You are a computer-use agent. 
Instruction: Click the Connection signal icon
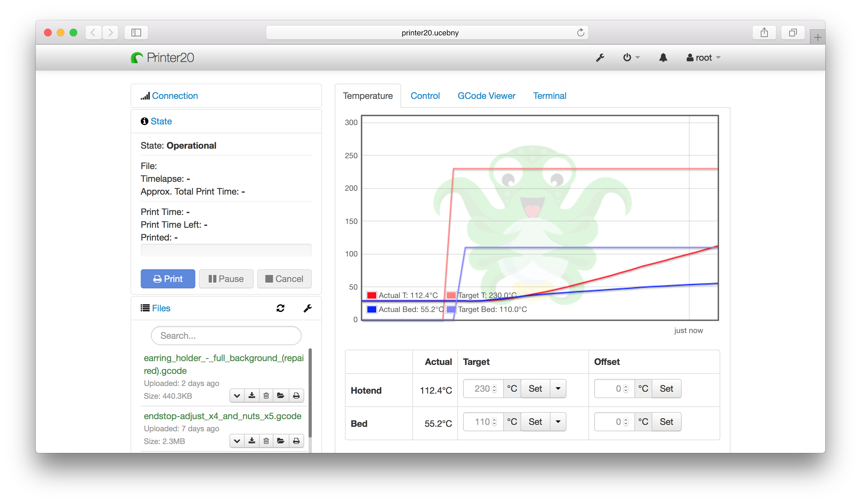(x=145, y=96)
